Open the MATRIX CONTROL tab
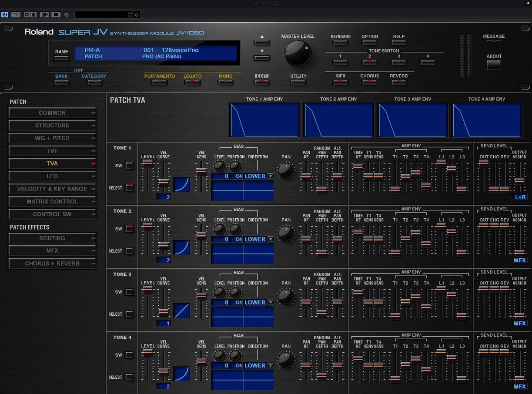 [x=53, y=201]
